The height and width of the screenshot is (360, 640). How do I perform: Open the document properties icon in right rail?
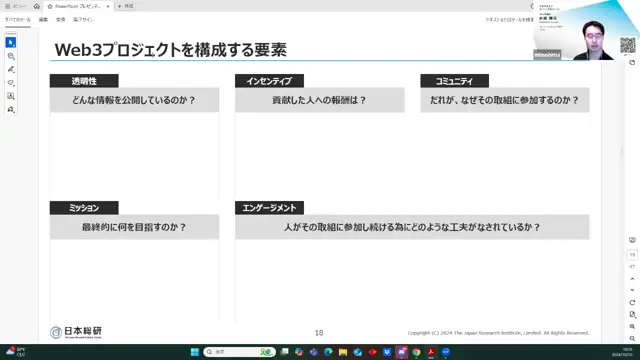632,314
